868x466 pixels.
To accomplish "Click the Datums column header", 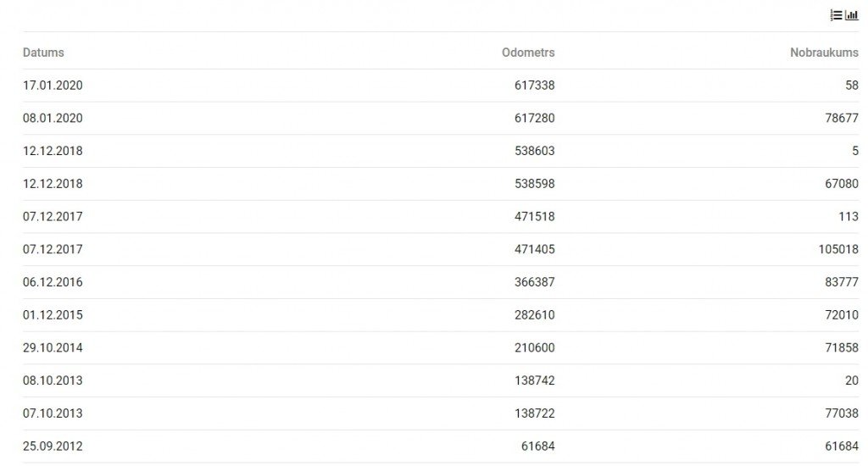I will (43, 53).
